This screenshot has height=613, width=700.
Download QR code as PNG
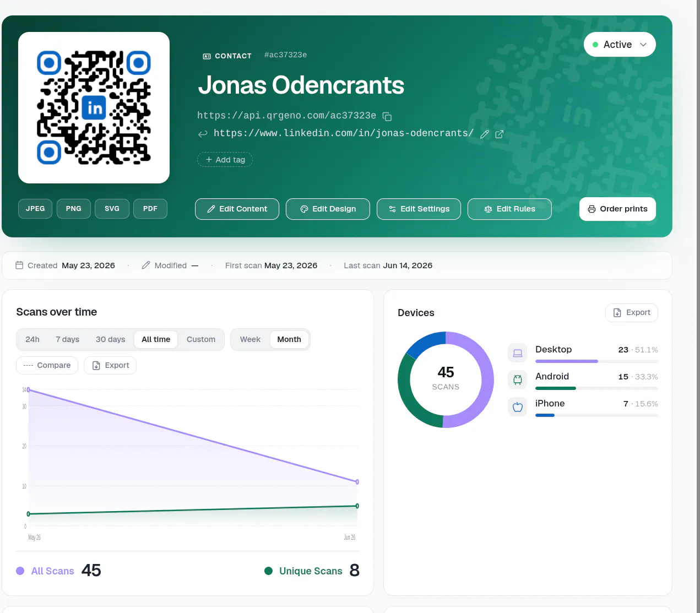point(74,209)
